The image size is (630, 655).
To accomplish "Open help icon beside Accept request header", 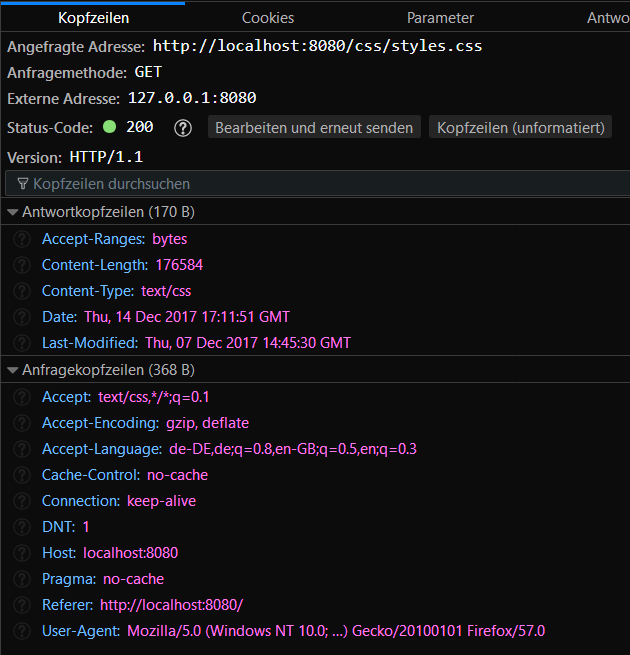I will (x=22, y=397).
